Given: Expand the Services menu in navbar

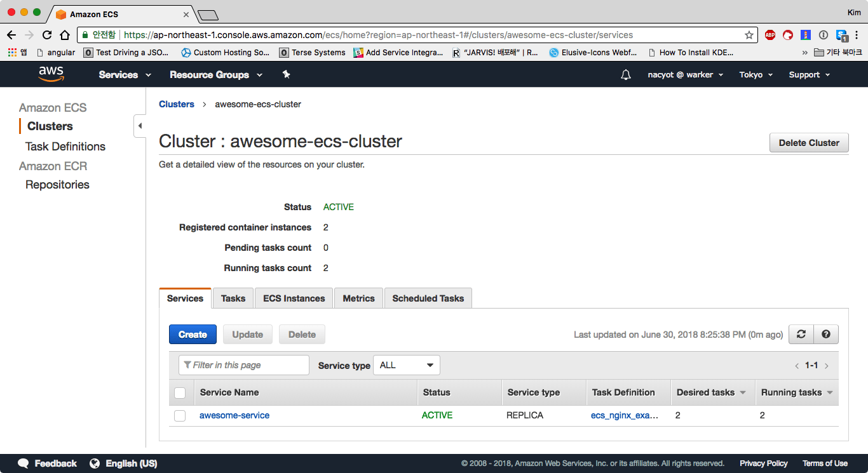Looking at the screenshot, I should (125, 75).
